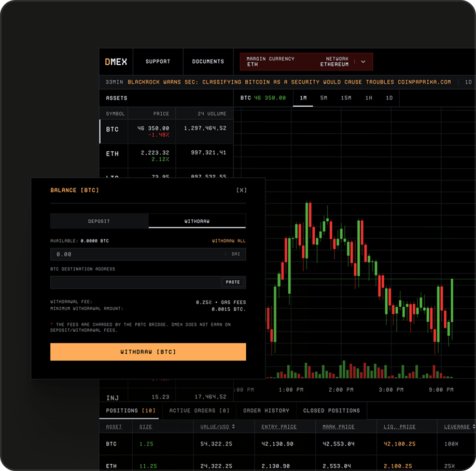Open the Support page
Screen dimensions: 476x471
point(158,62)
